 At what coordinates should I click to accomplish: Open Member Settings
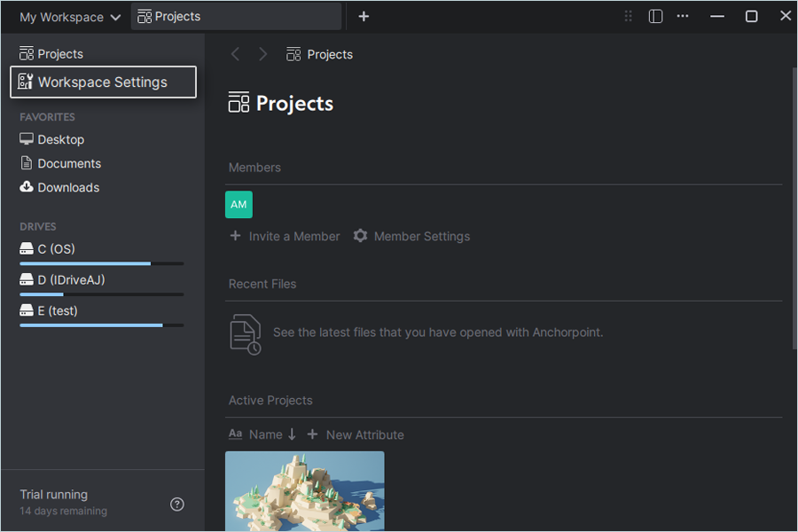[411, 236]
